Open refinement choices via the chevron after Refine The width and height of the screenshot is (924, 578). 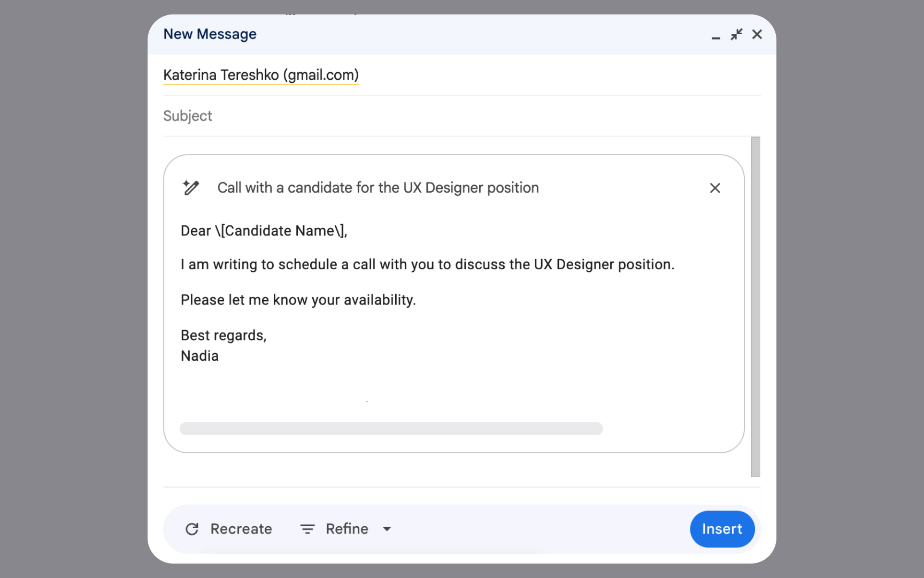point(387,529)
